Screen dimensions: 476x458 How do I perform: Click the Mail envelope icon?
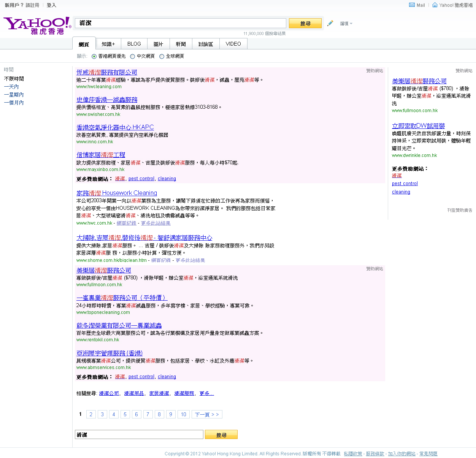coord(412,5)
